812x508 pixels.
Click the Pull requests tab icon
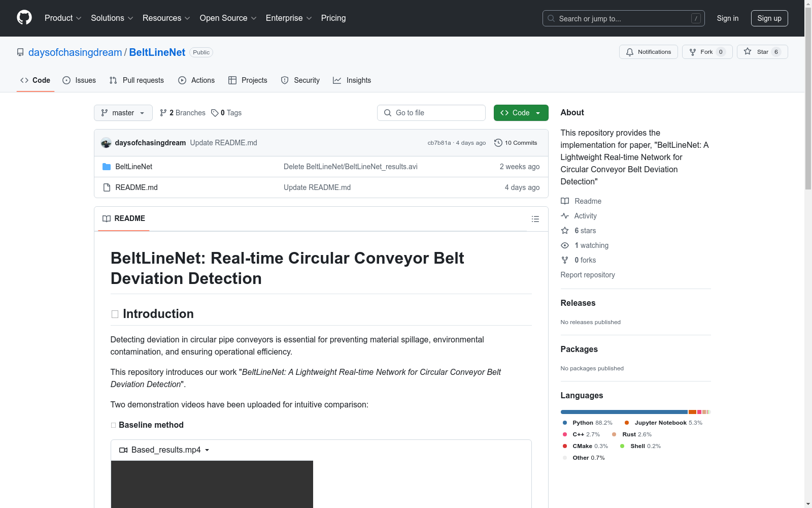point(113,80)
